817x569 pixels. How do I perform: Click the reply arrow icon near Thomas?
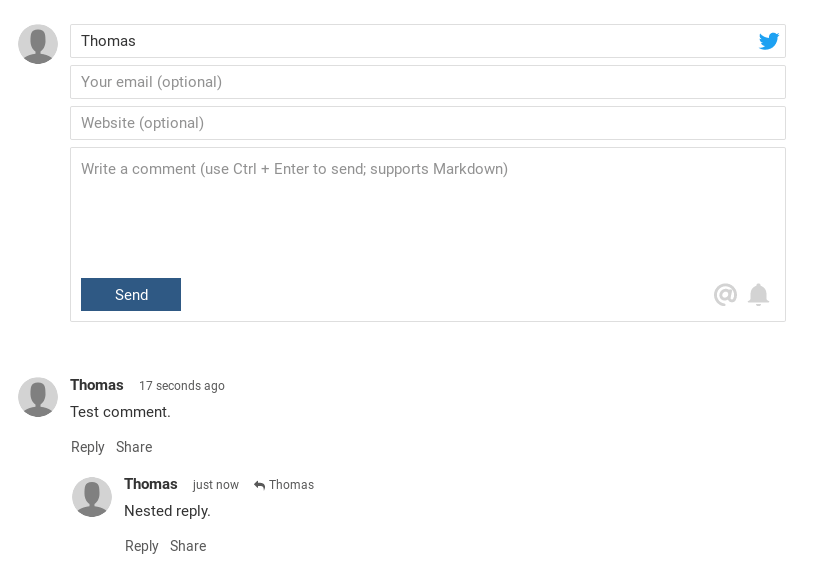coord(260,485)
